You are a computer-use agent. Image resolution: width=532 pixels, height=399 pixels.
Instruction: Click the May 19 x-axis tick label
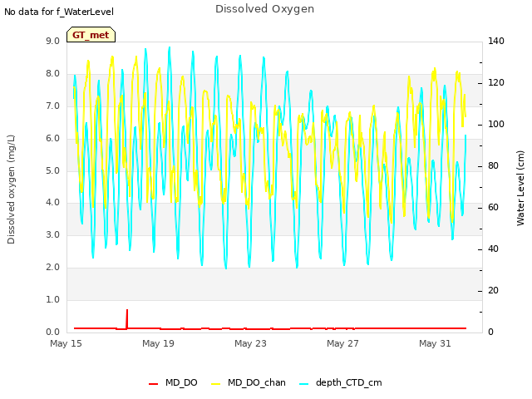[158, 343]
